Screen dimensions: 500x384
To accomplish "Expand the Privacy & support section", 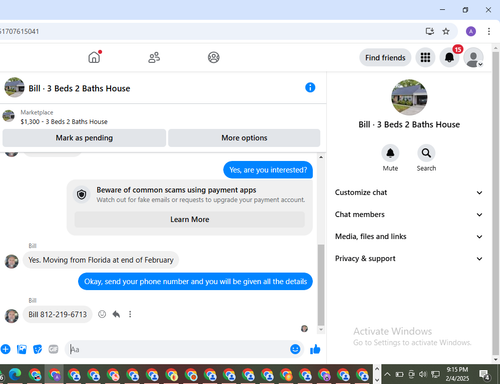I will click(409, 258).
